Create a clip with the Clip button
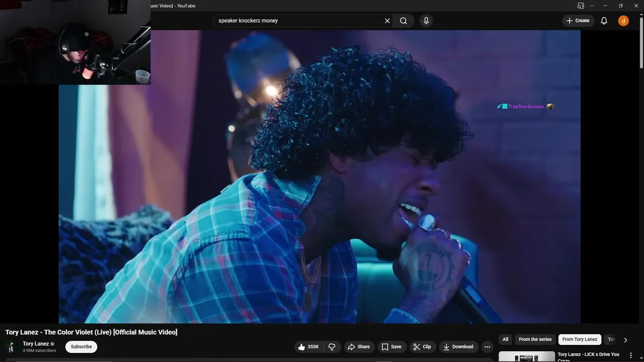 (422, 347)
